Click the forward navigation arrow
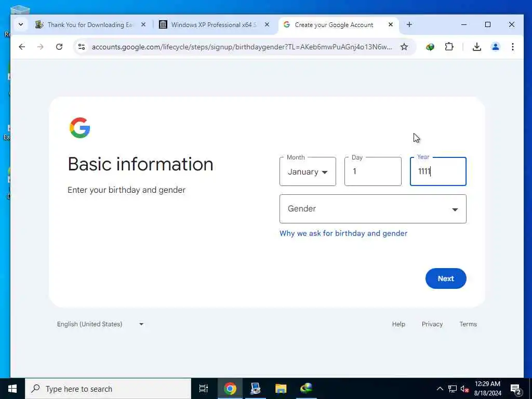532x399 pixels. pos(41,47)
